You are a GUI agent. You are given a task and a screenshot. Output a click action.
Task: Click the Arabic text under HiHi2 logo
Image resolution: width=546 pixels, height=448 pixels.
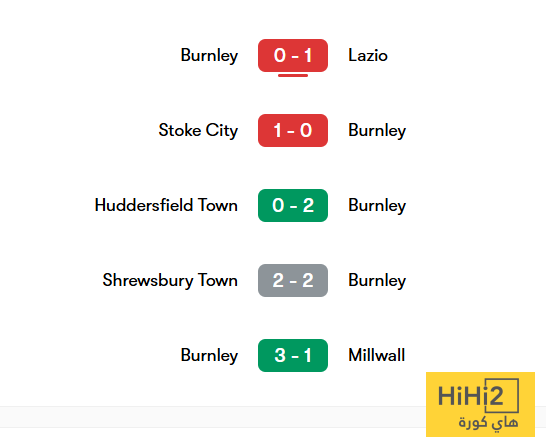click(488, 423)
